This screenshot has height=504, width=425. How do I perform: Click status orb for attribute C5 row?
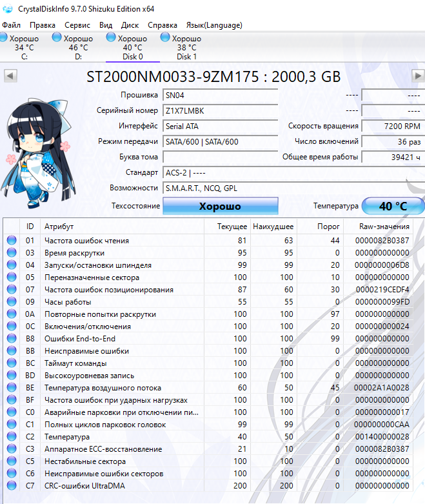(x=12, y=461)
